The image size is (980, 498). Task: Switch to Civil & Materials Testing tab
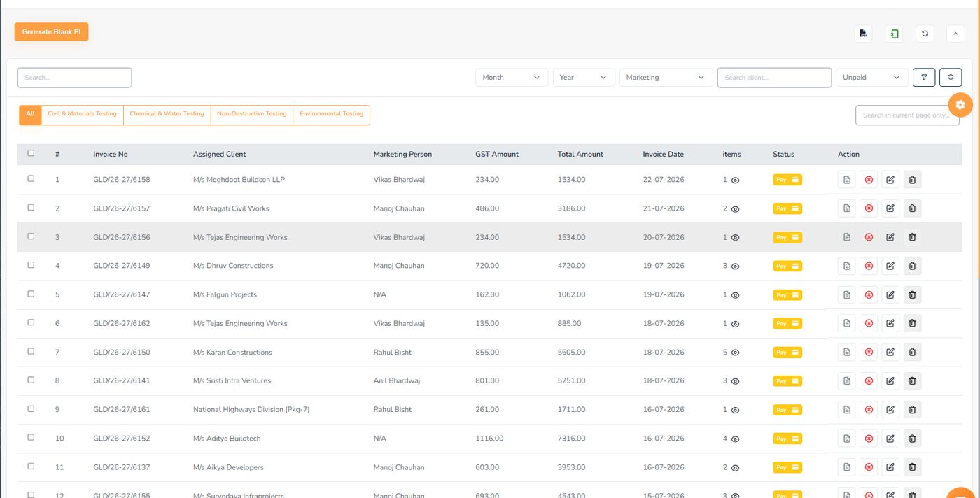[82, 114]
